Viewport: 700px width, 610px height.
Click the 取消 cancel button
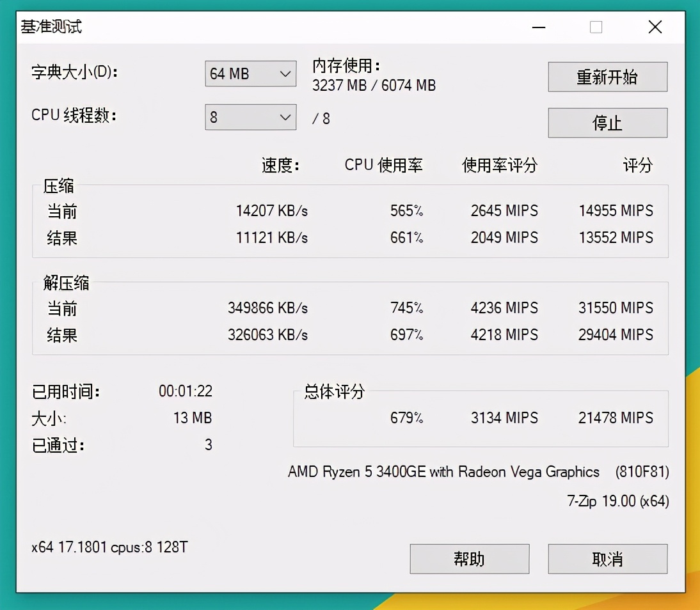point(607,558)
